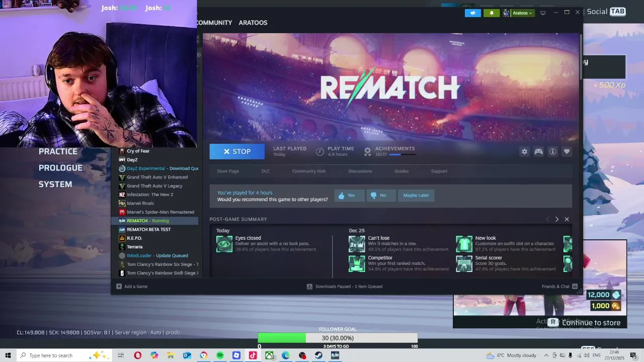Open Downloads Paused - 1 Item Queued
Viewport: 644px width, 362px height.
[x=349, y=287]
